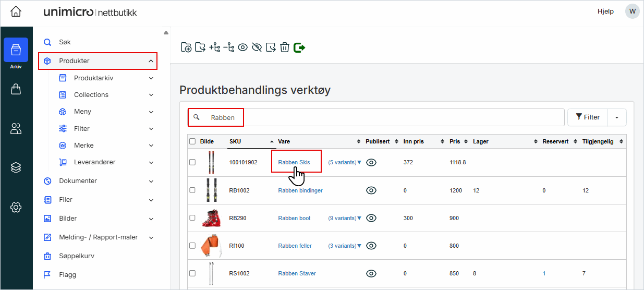Open Søppelkurv in the sidebar
This screenshot has width=644, height=290.
[76, 256]
